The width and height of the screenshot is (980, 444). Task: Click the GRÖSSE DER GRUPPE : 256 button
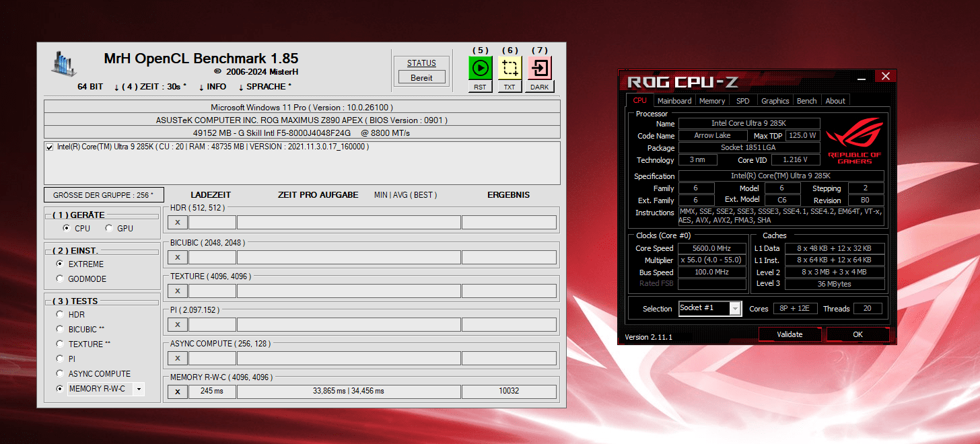[x=103, y=195]
